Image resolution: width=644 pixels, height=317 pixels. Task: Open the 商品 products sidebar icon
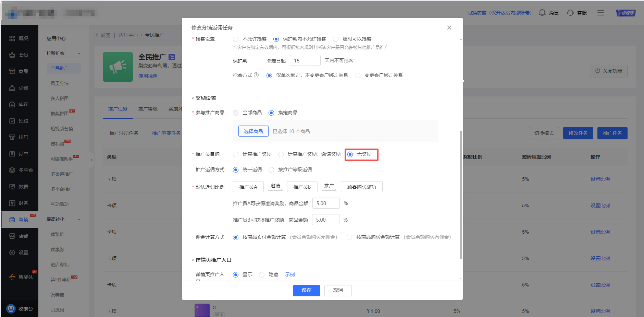pos(12,71)
